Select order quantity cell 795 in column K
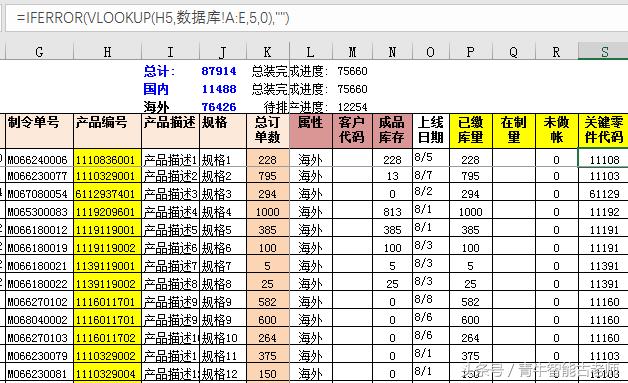This screenshot has height=383, width=628. click(268, 175)
